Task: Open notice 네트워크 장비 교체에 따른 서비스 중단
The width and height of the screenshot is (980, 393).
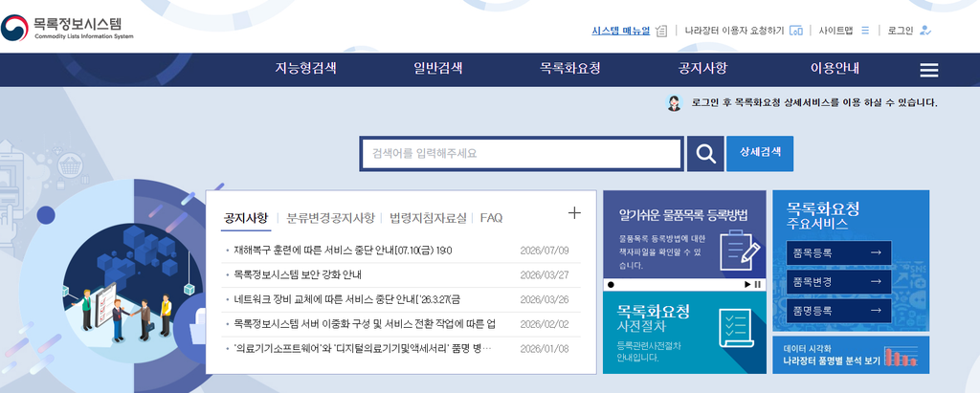Action: pyautogui.click(x=346, y=299)
